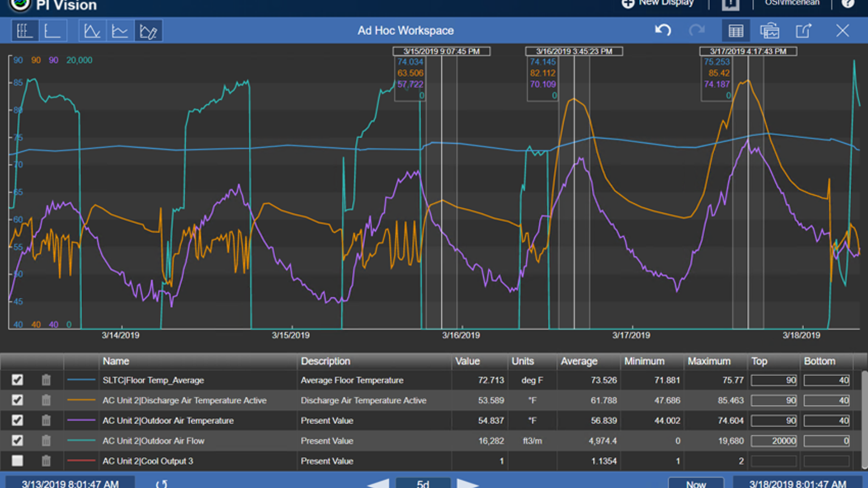Enable the Cool Output 3 trace
This screenshot has width=868, height=488.
17,461
